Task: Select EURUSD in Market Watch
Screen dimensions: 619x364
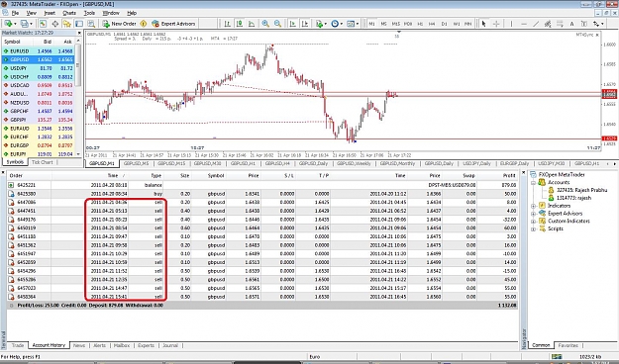Action: click(x=39, y=51)
